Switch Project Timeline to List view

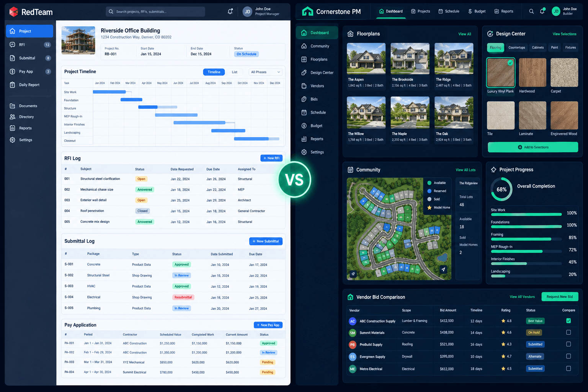tap(235, 72)
